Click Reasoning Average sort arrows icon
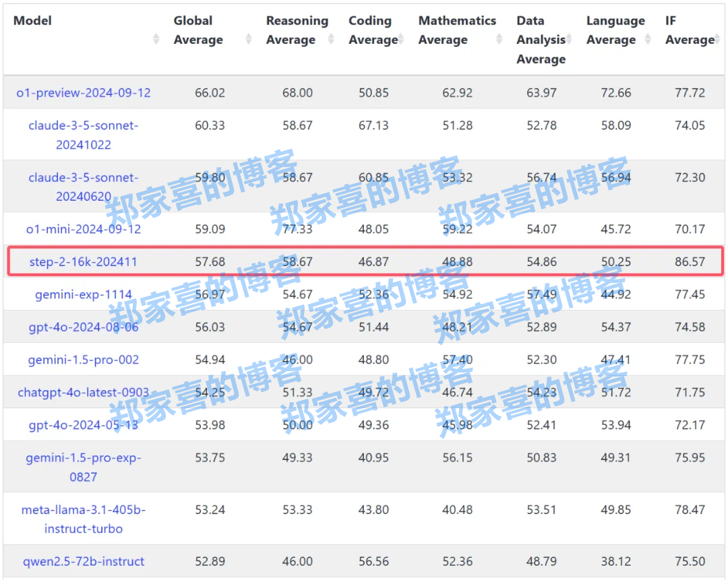 (331, 39)
